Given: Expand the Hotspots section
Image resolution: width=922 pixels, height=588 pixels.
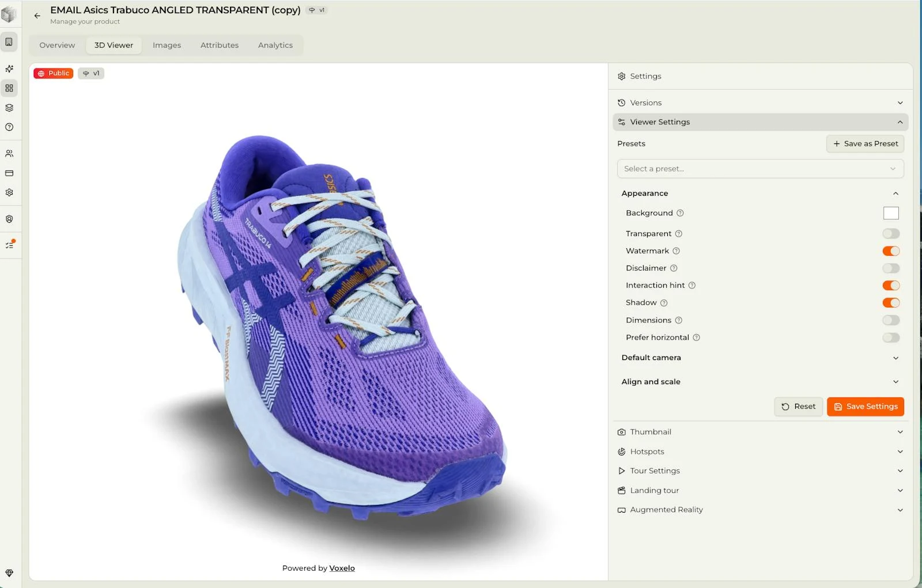Looking at the screenshot, I should (x=760, y=452).
